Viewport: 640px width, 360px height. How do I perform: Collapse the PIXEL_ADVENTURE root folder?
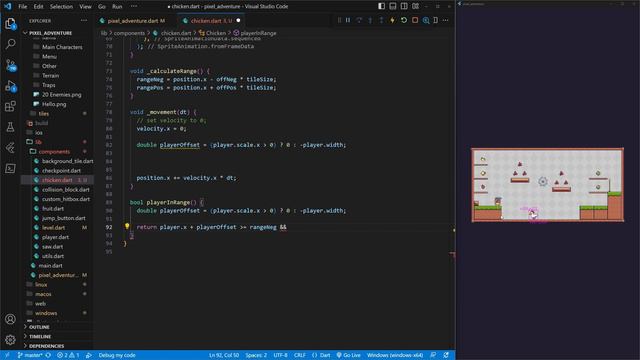(x=51, y=33)
